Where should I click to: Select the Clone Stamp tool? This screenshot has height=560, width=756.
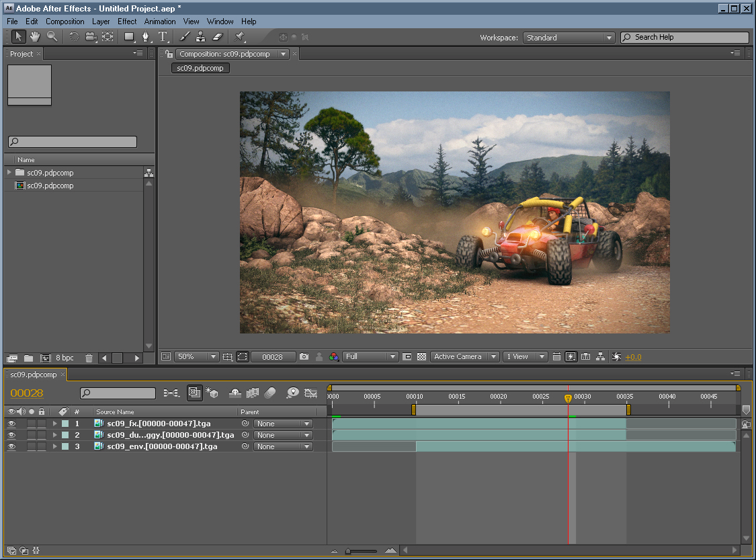coord(200,37)
